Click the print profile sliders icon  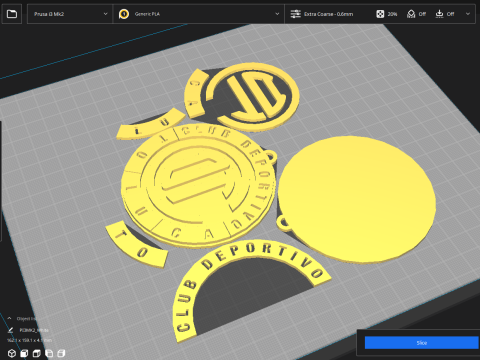[295, 14]
